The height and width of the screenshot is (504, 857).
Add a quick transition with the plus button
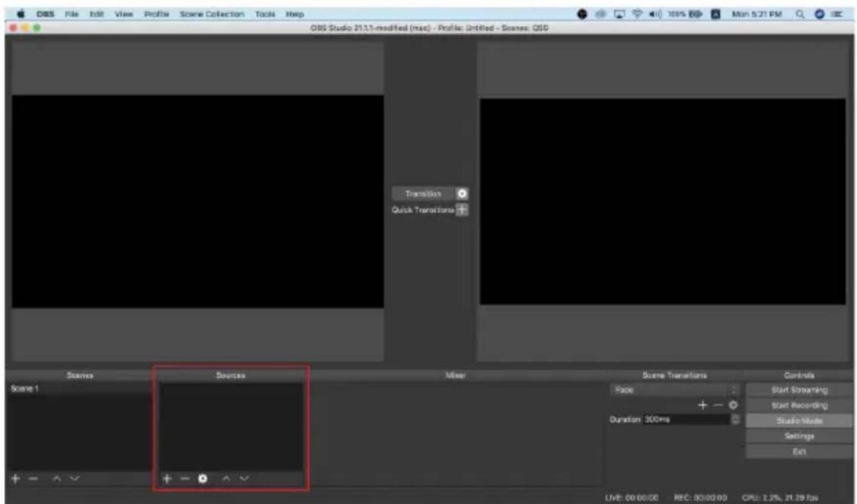pyautogui.click(x=462, y=210)
